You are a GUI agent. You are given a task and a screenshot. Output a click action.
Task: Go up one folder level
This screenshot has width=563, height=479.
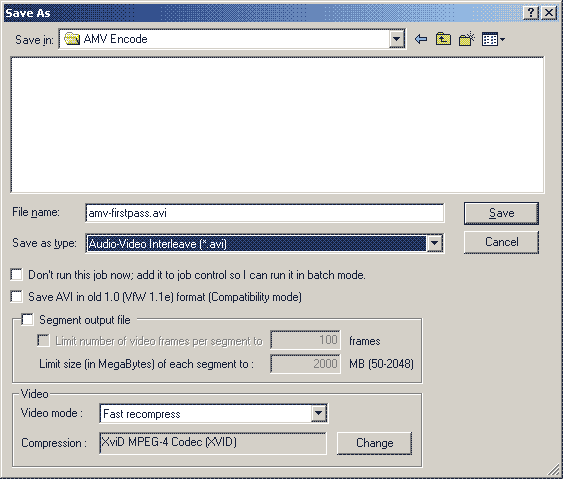(x=443, y=39)
